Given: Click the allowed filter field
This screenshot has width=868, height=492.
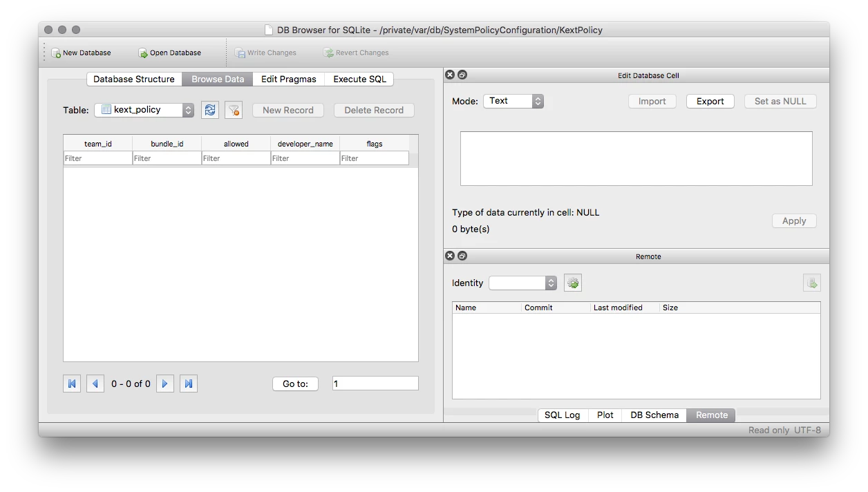Looking at the screenshot, I should (x=236, y=158).
